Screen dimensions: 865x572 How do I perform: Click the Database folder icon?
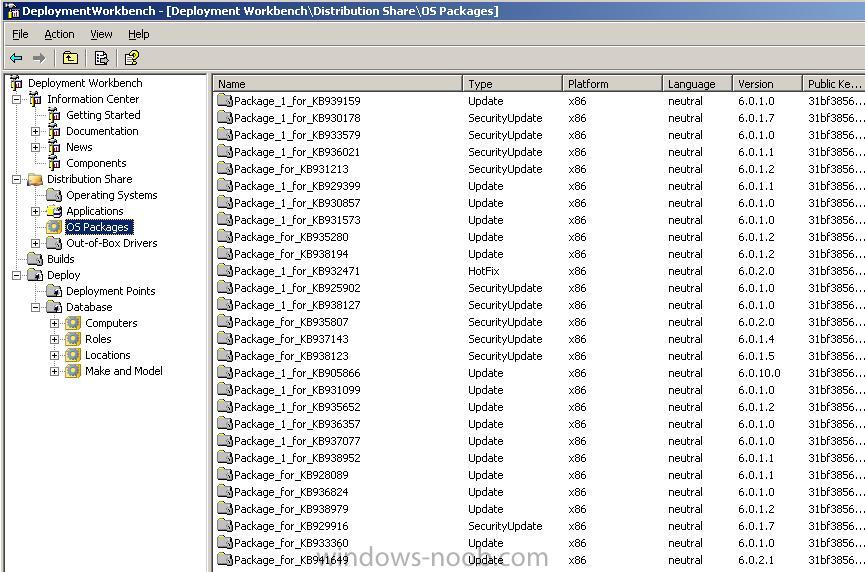coord(54,307)
